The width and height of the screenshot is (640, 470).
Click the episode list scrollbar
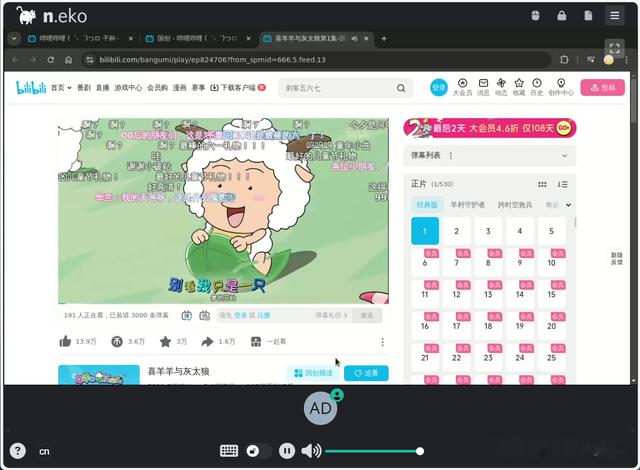pyautogui.click(x=575, y=222)
